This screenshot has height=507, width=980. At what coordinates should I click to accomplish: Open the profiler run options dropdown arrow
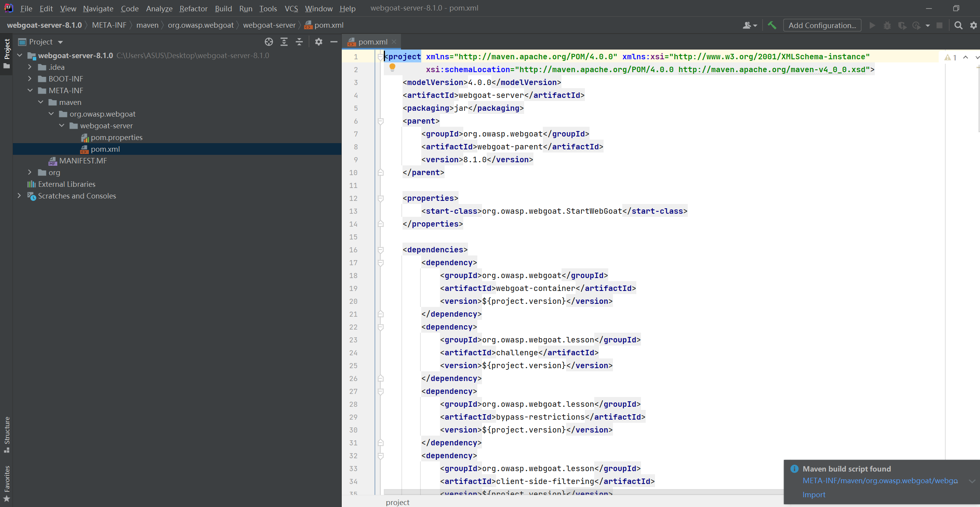pos(928,26)
